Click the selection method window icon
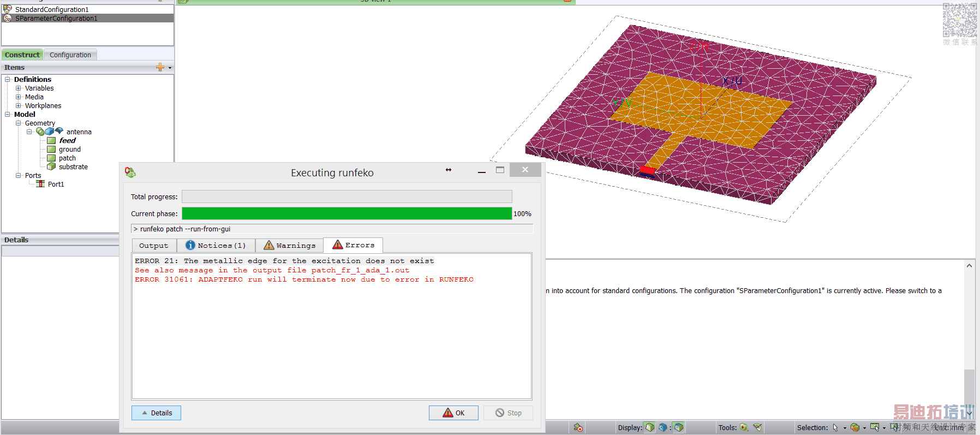This screenshot has width=980, height=435. [x=875, y=427]
